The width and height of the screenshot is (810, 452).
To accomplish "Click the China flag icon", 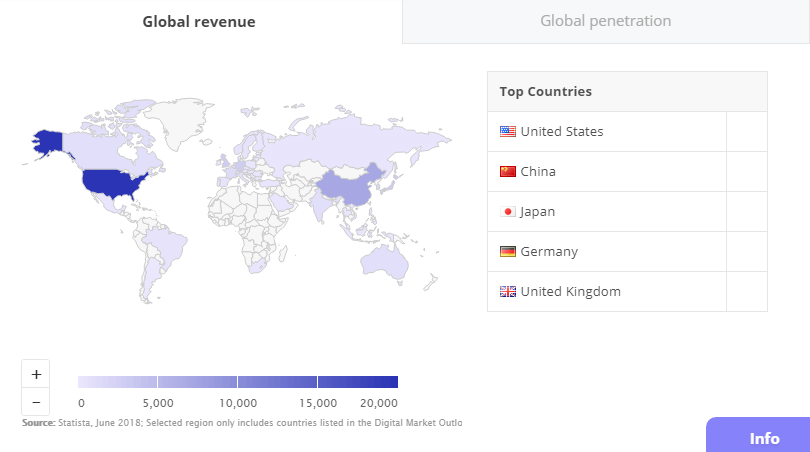I will point(507,172).
